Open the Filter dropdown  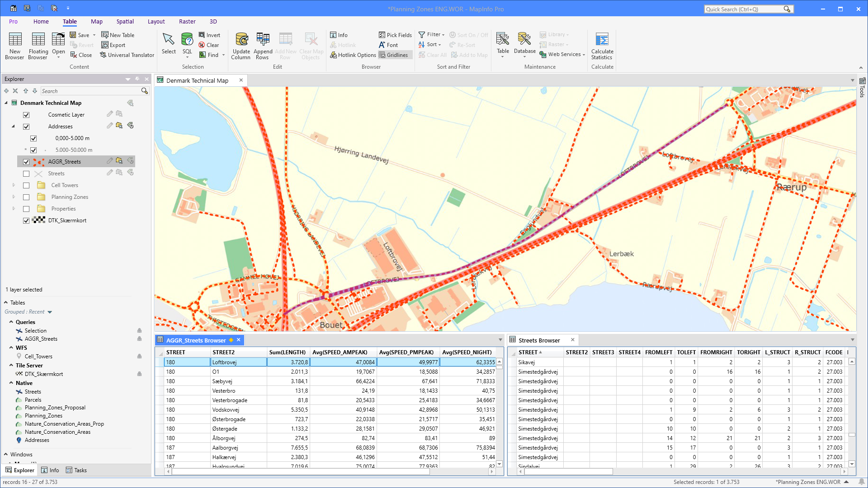432,35
